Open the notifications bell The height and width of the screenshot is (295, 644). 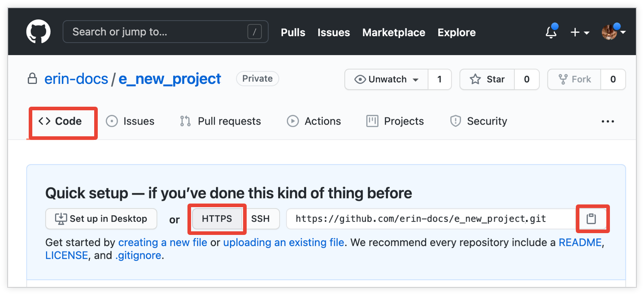coord(551,32)
